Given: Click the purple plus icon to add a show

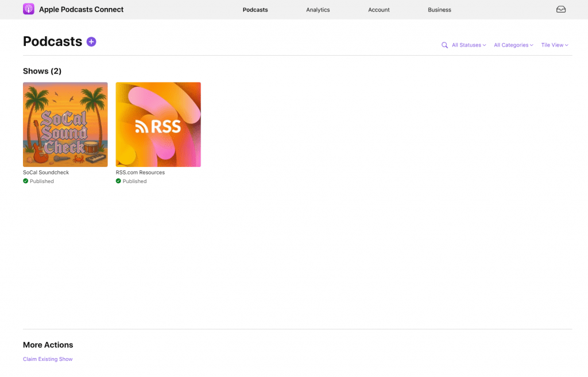Looking at the screenshot, I should [91, 41].
